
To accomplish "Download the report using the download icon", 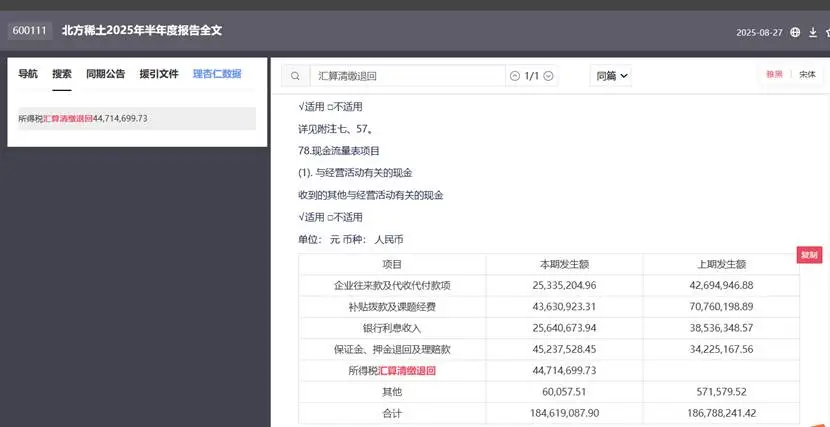I will [x=813, y=32].
